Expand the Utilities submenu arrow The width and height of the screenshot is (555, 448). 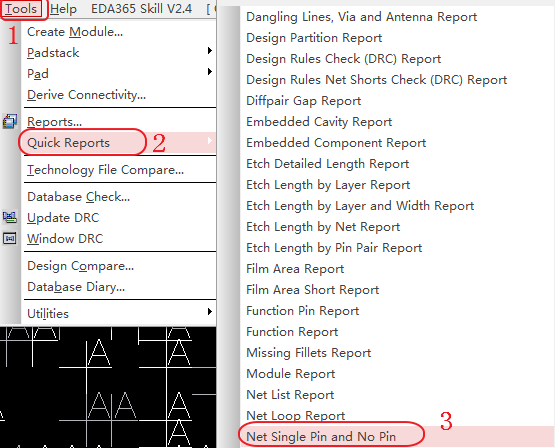[210, 312]
